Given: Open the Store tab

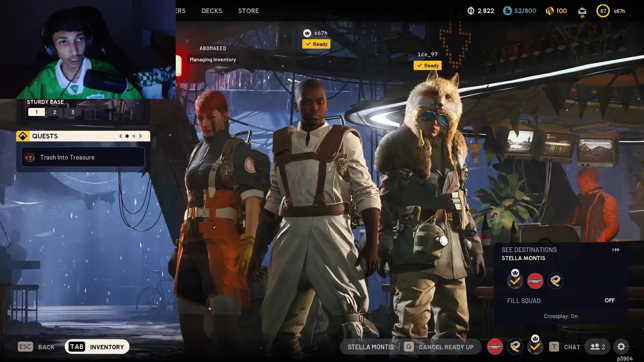Looking at the screenshot, I should pos(249,11).
